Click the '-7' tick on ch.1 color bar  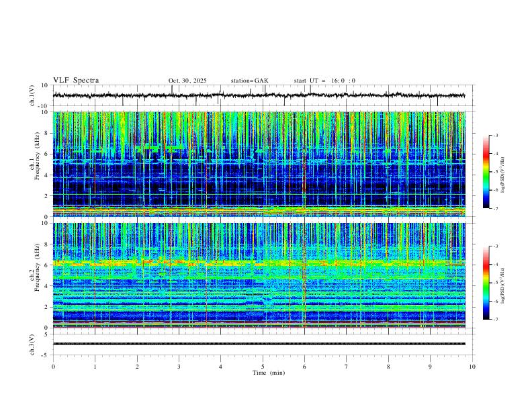(495, 208)
